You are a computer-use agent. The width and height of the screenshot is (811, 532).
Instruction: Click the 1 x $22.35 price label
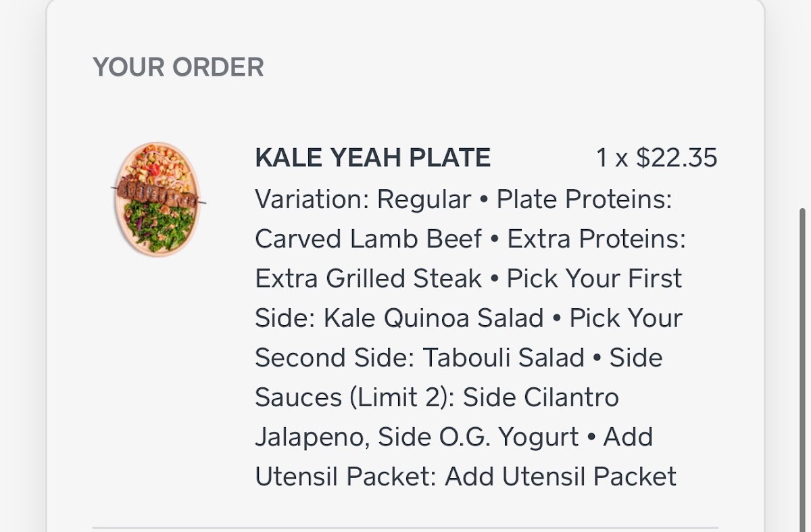(656, 158)
